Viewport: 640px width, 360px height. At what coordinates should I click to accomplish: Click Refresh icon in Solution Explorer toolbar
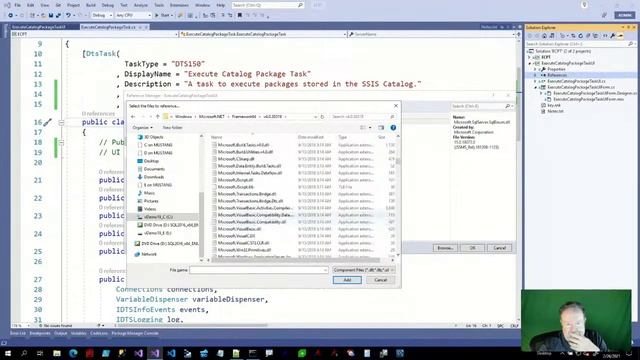click(581, 36)
